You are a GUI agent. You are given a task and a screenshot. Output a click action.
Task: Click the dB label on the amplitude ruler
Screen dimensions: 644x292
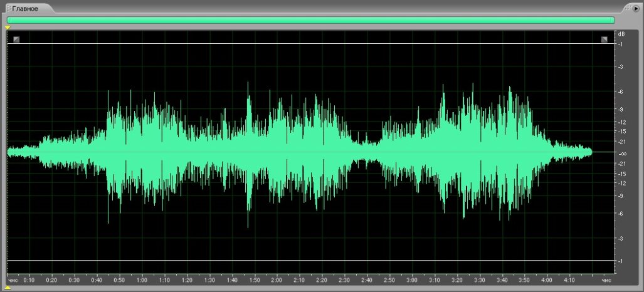pyautogui.click(x=621, y=33)
